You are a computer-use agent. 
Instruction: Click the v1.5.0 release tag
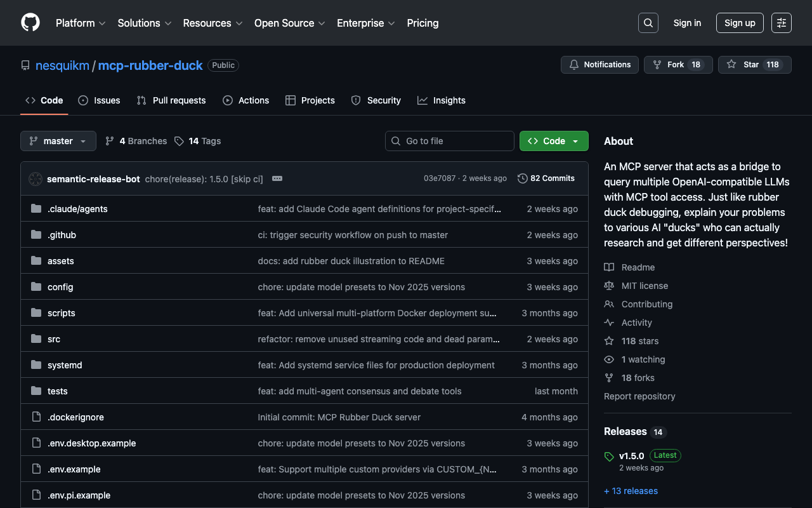tap(631, 455)
